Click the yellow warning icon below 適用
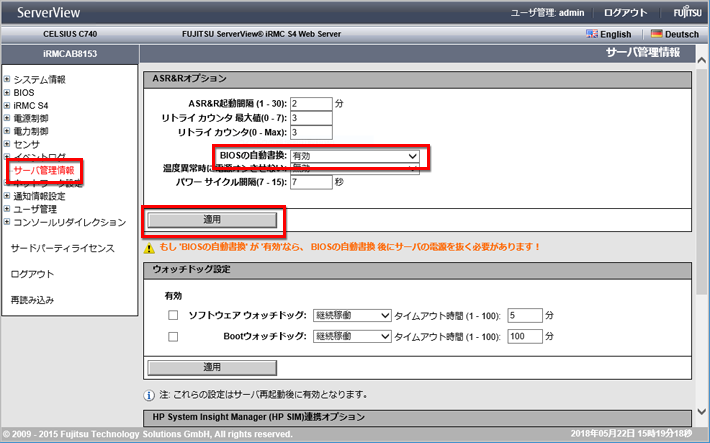Screen dimensions: 710x443 pyautogui.click(x=148, y=246)
